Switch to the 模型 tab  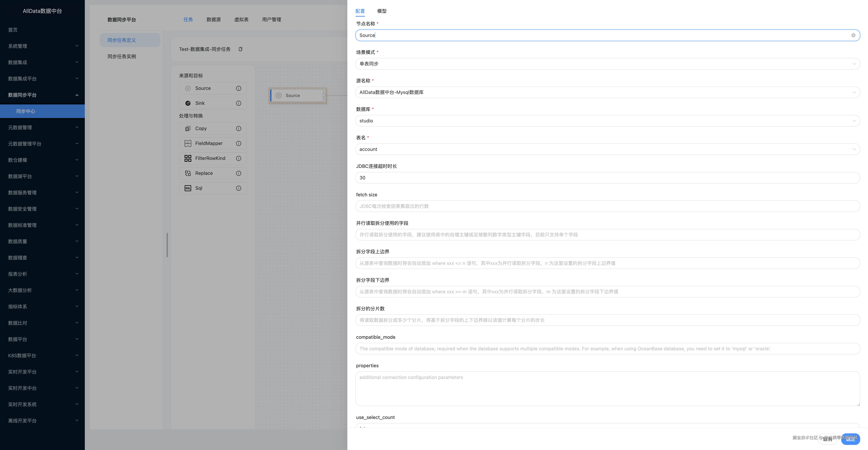coord(381,11)
